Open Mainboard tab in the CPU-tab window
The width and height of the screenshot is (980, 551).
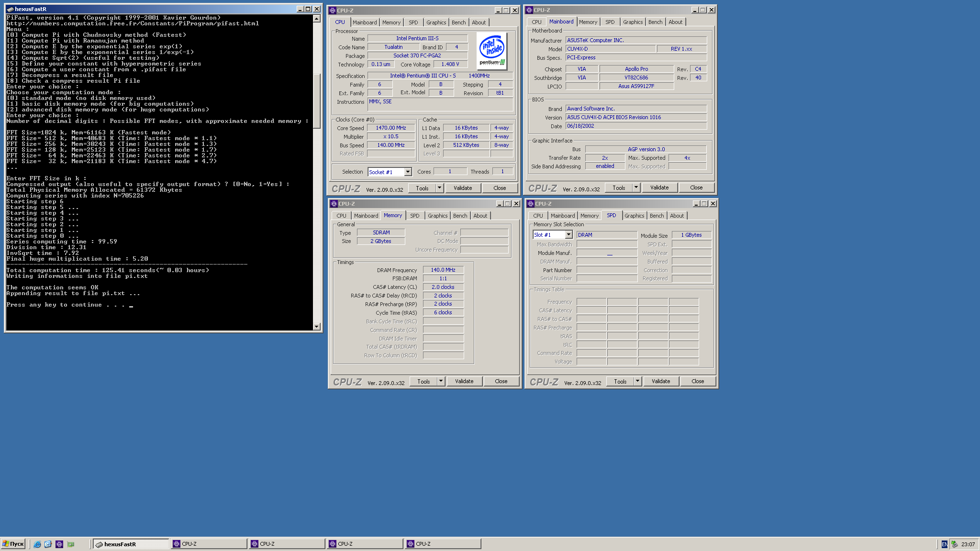(365, 22)
